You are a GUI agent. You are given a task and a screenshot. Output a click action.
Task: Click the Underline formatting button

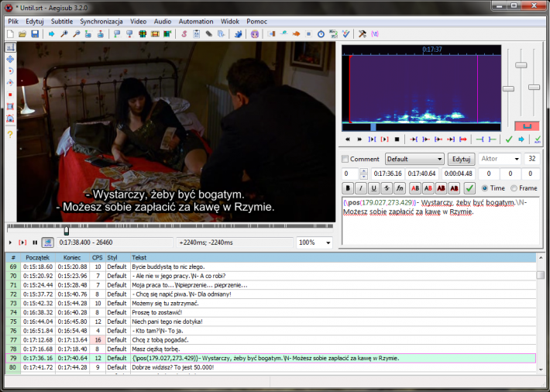(x=373, y=188)
